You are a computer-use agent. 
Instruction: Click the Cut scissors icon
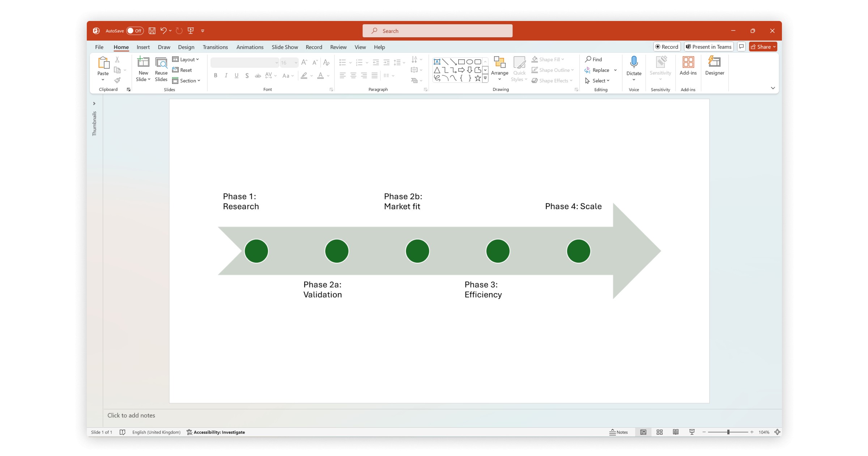117,59
